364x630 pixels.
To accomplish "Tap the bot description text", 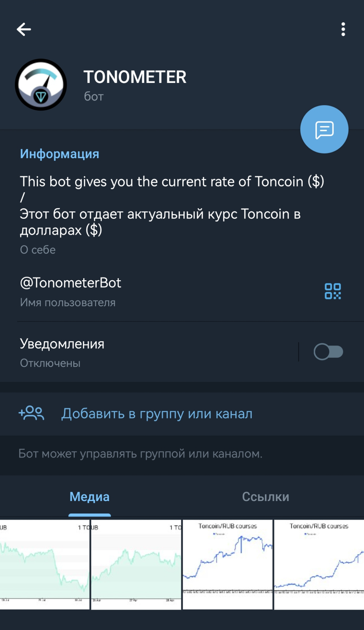I will [172, 206].
